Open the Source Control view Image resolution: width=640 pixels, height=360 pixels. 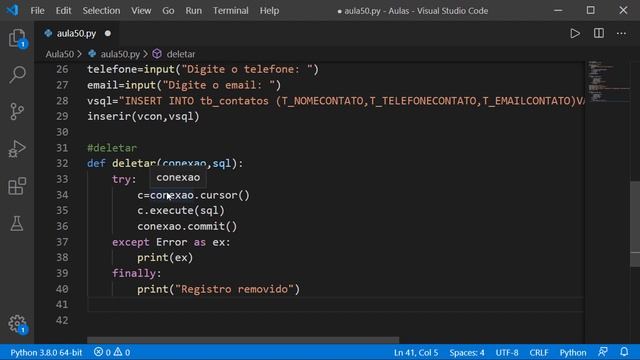point(17,111)
